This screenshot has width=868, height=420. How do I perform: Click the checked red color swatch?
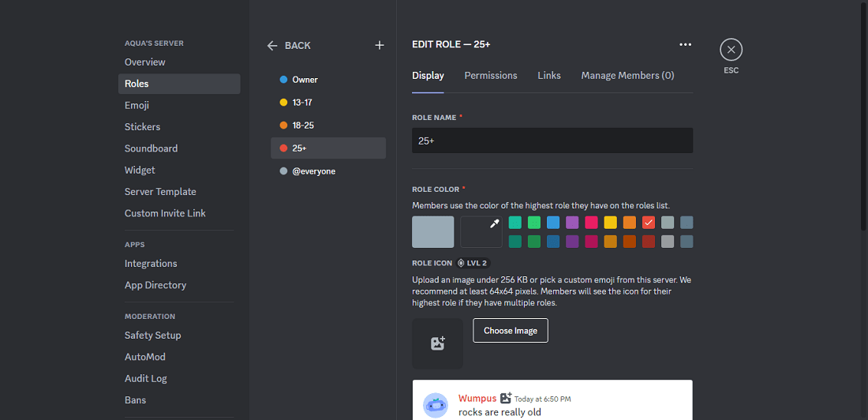pos(649,222)
